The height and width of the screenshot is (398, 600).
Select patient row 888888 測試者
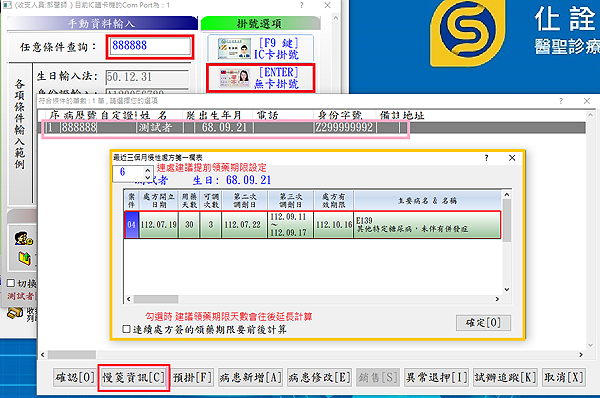(x=226, y=128)
